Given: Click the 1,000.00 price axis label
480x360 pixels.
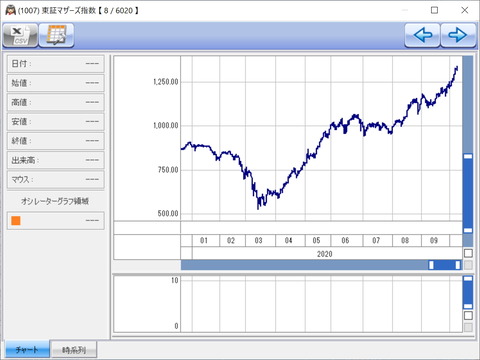Looking at the screenshot, I should click(166, 126).
